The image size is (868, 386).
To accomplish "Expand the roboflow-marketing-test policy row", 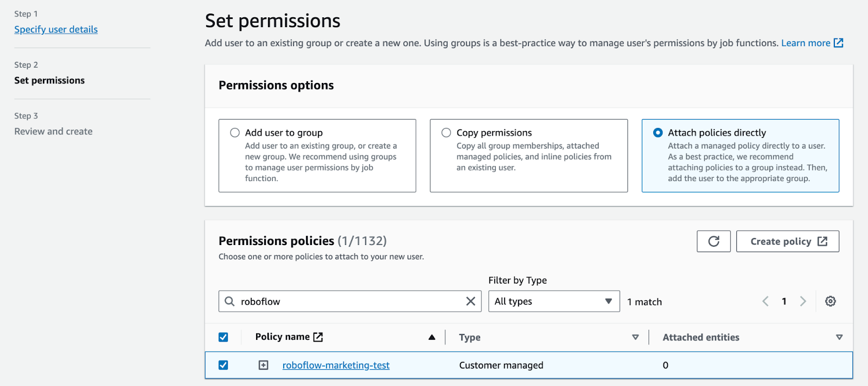I will [x=264, y=365].
